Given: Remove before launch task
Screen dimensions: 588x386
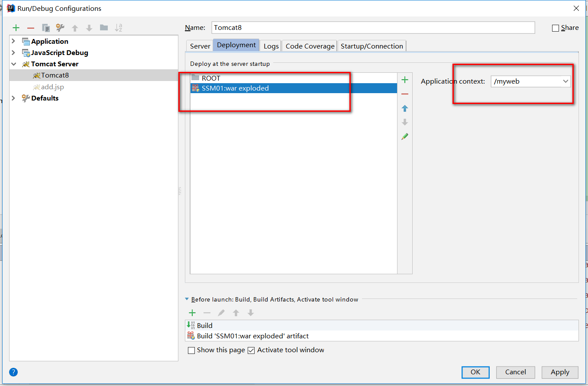Looking at the screenshot, I should click(x=207, y=313).
